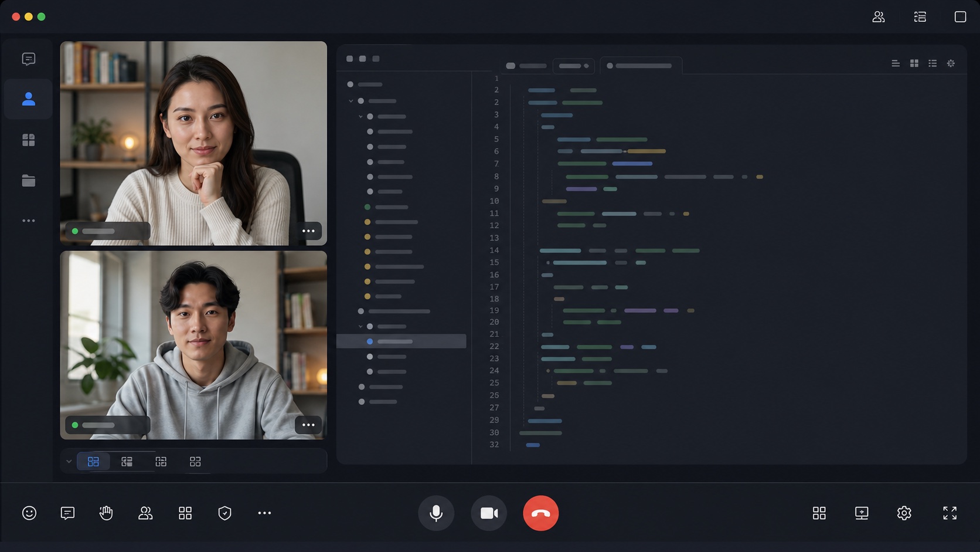Select the active editor tab with long title

640,66
